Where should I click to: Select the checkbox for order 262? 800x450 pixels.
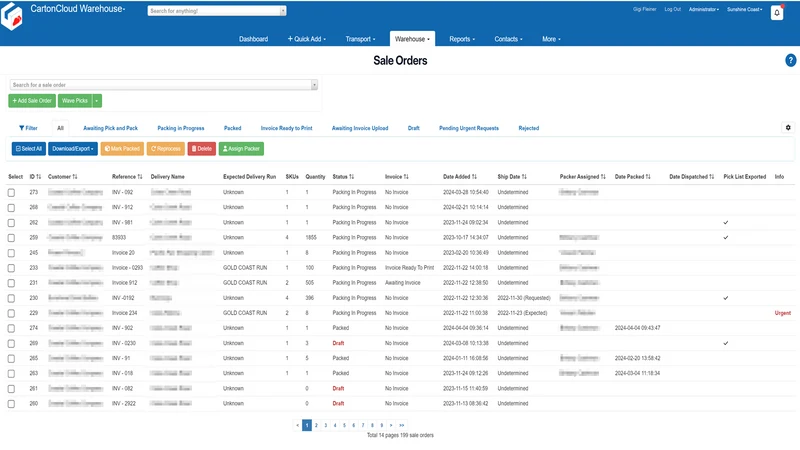point(11,223)
